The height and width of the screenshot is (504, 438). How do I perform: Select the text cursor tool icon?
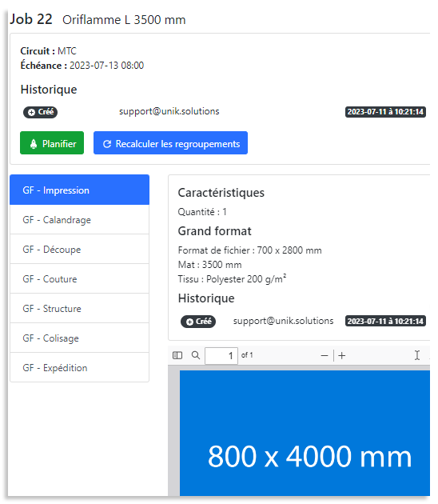(416, 355)
